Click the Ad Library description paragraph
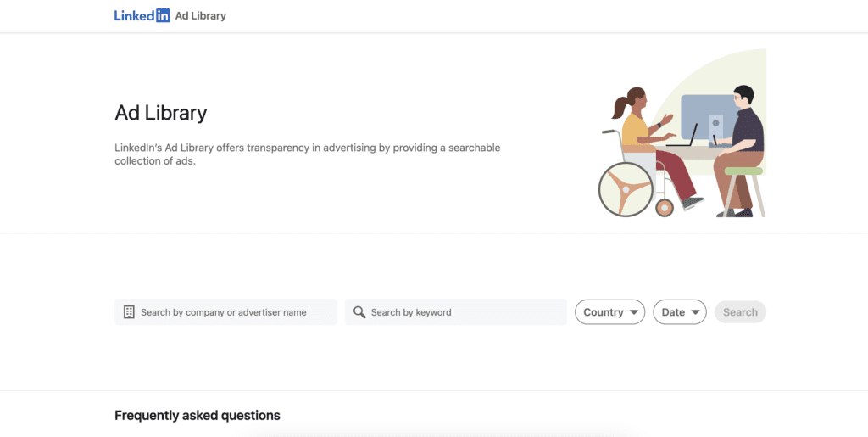Viewport: 868px width, 437px height. (307, 154)
